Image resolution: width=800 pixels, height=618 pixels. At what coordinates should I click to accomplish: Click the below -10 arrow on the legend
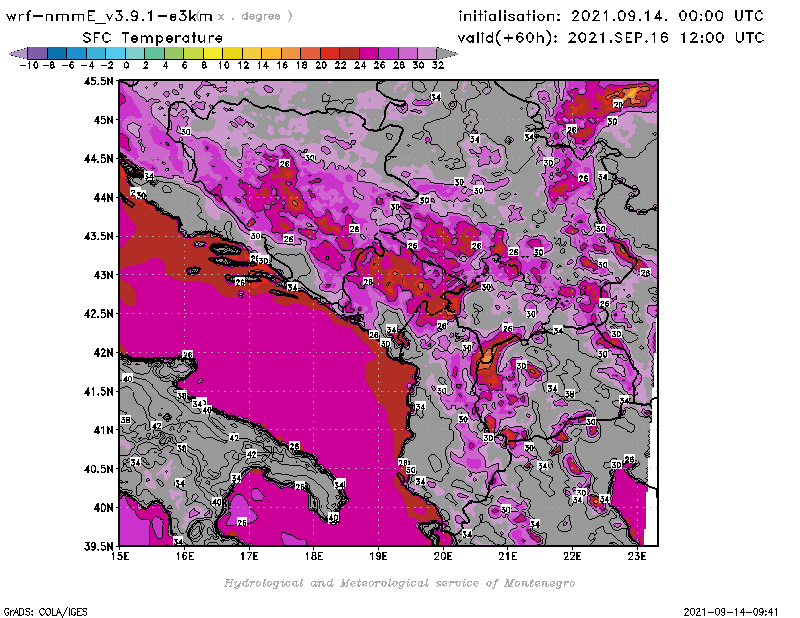[18, 53]
